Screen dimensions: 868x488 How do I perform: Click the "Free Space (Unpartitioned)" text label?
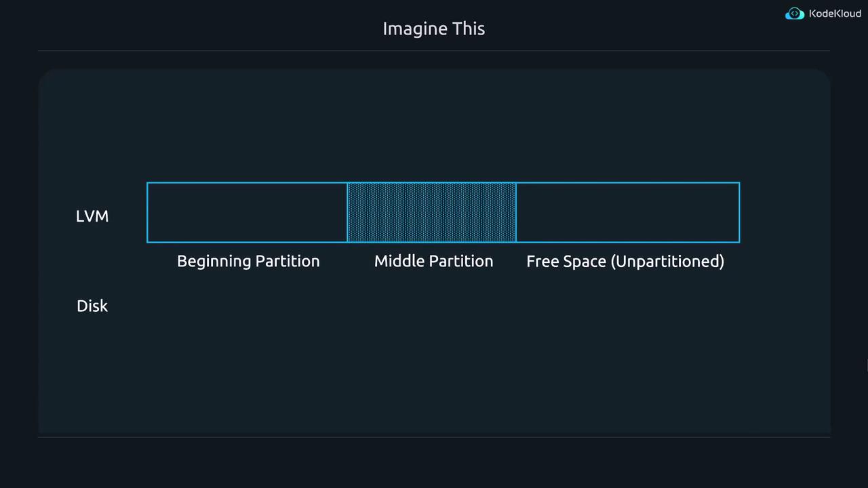click(625, 261)
